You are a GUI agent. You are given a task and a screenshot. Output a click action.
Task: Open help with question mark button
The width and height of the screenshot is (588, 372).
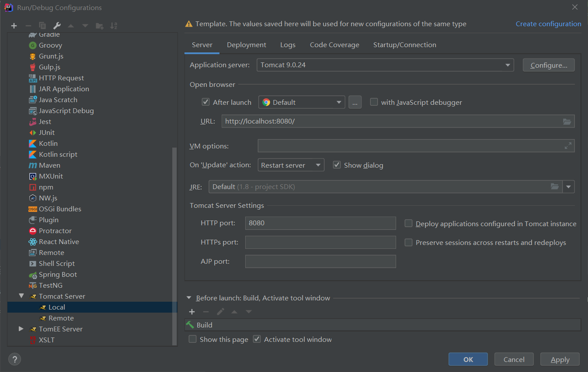tap(15, 359)
